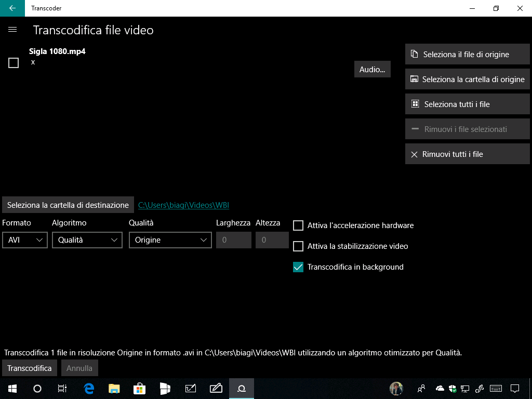
Task: Open the Windows Start menu
Action: (12, 389)
